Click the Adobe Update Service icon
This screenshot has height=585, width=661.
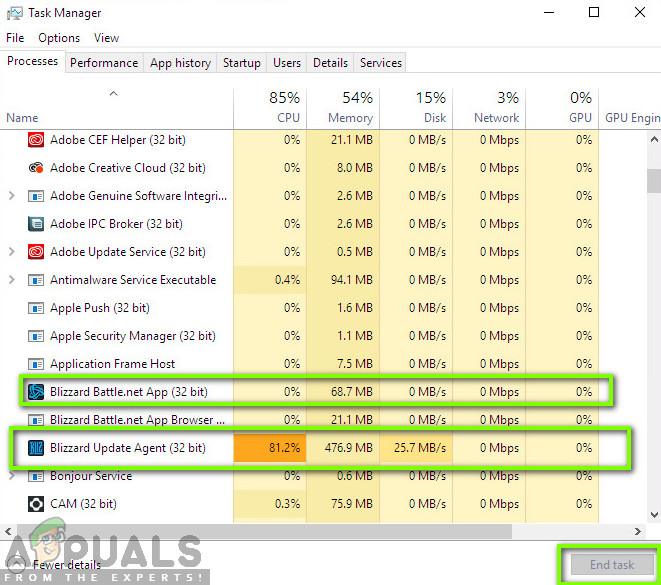point(36,252)
